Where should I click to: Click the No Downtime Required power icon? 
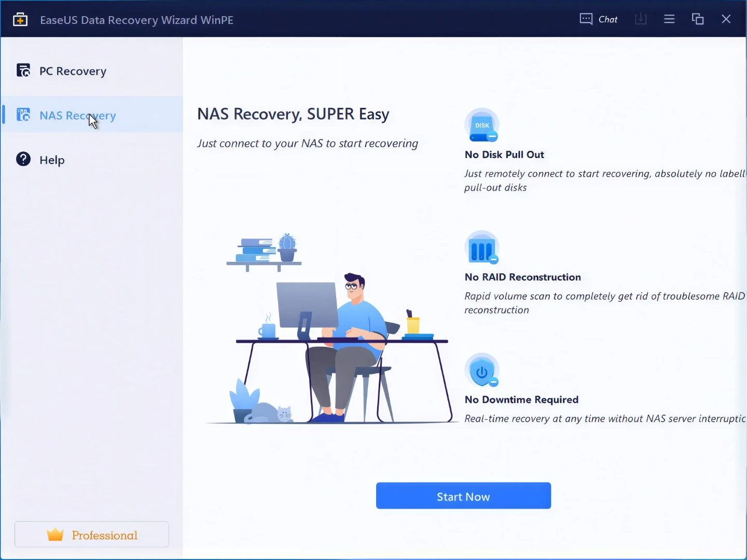click(482, 370)
